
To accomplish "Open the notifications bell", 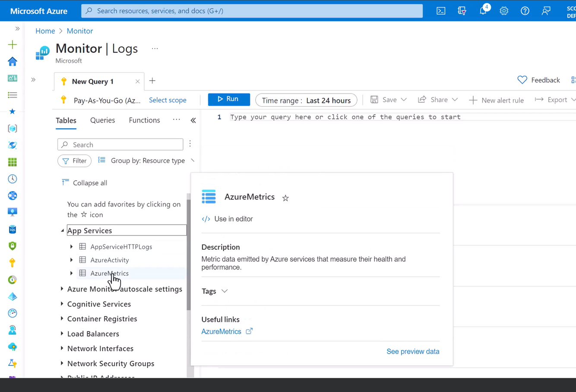I will coord(483,11).
